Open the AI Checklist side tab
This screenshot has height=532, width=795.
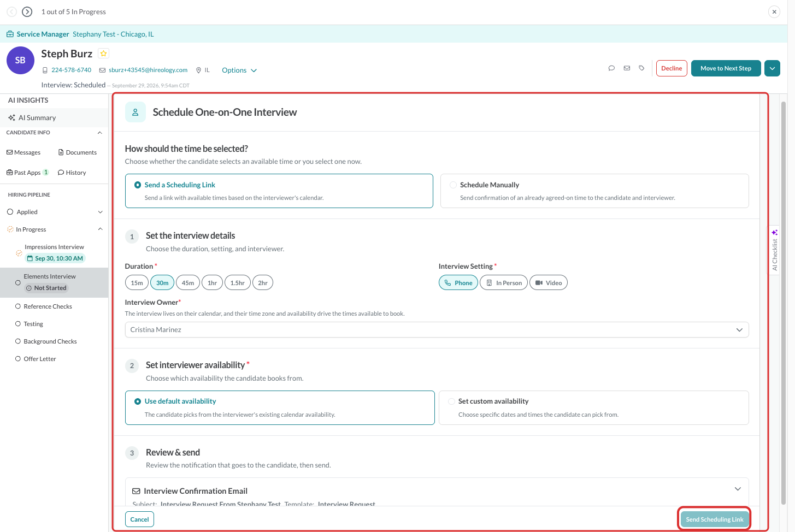[774, 251]
